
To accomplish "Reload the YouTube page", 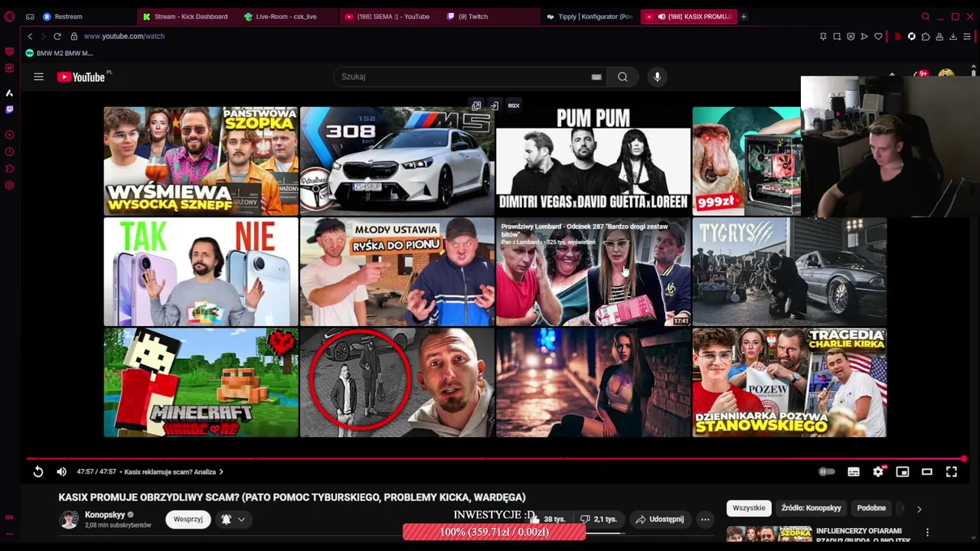I will tap(57, 36).
